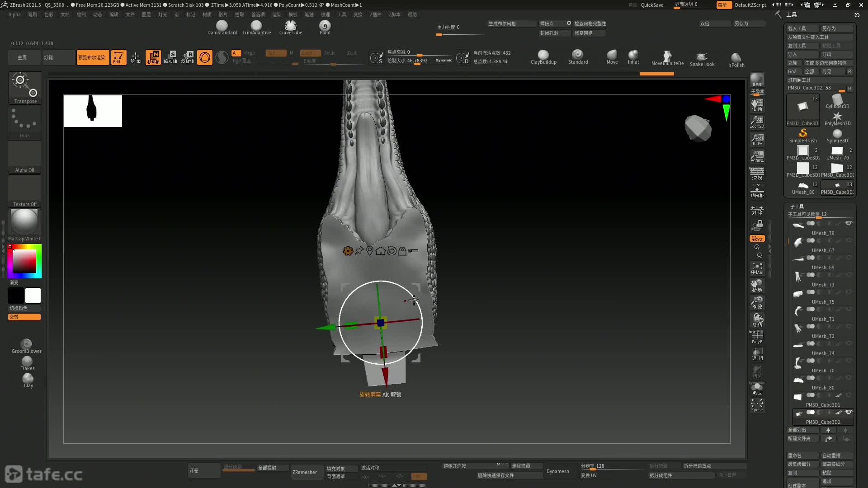Pick the sPolish brush

click(x=736, y=60)
